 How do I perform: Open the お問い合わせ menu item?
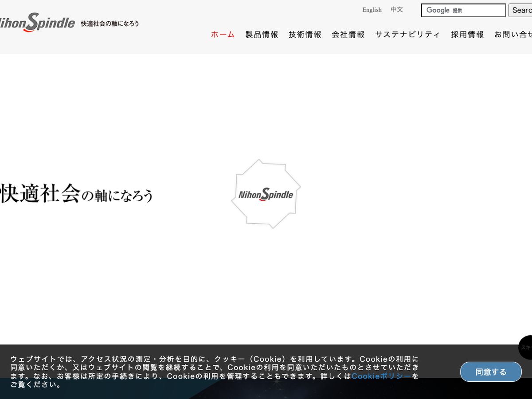pos(513,35)
